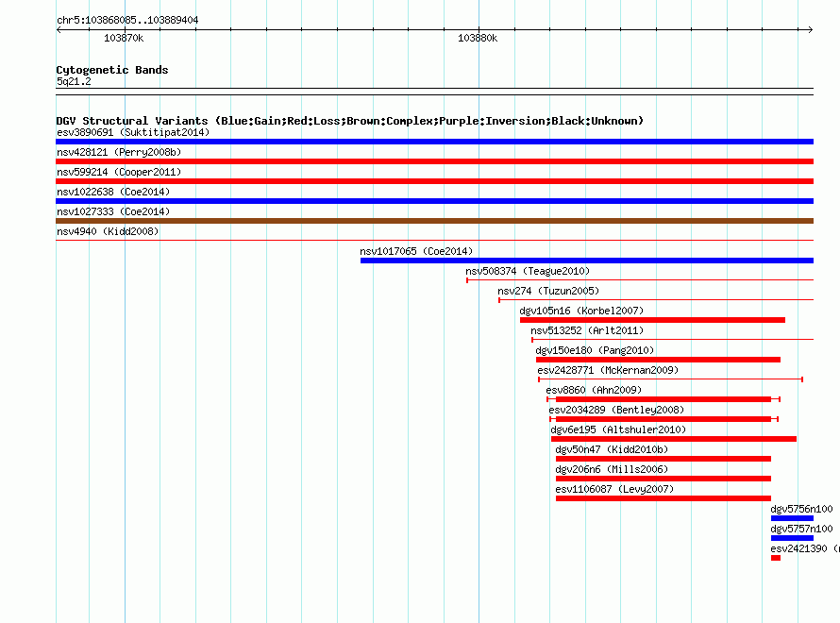This screenshot has height=623, width=840.
Task: Select the blue dgv5757n100 gain bar
Action: coord(792,538)
